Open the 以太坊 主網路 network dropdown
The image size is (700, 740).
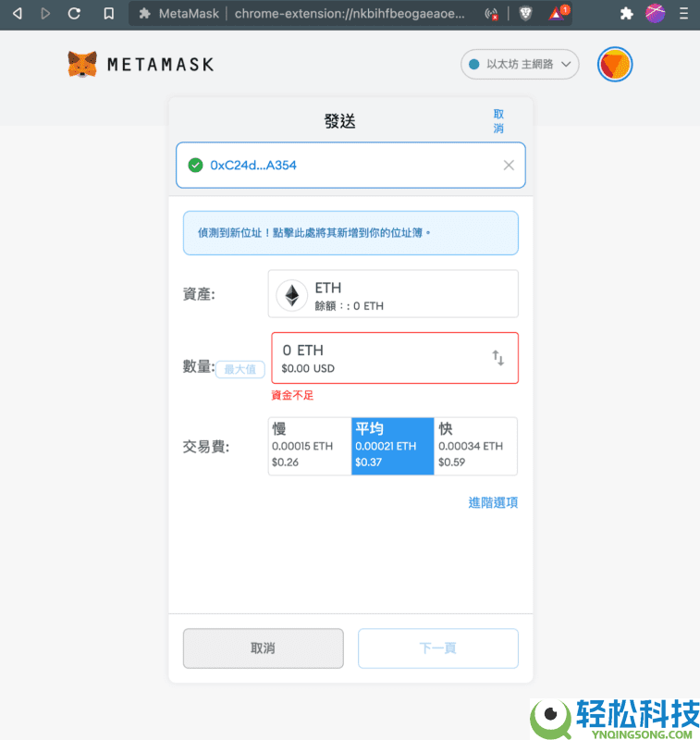pyautogui.click(x=520, y=64)
